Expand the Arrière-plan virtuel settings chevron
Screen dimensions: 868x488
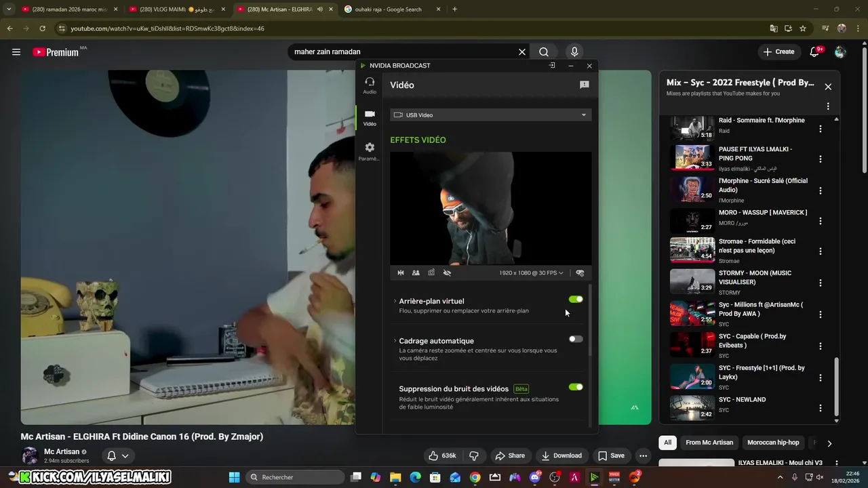[x=395, y=301]
